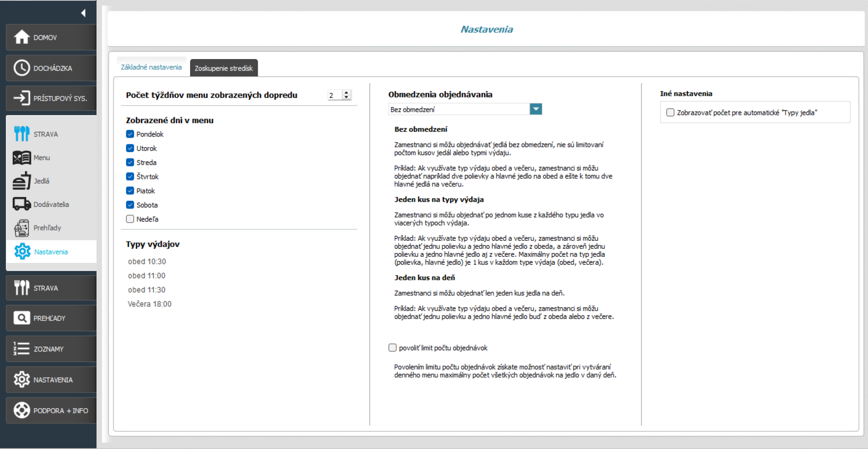Image resolution: width=868 pixels, height=449 pixels.
Task: Click the house icon for Domov
Action: click(x=22, y=37)
